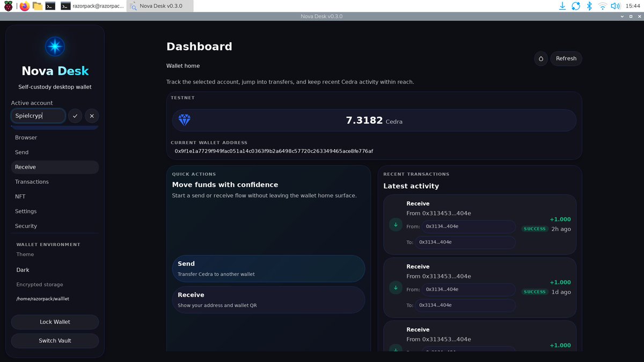Open the NFT section in sidebar
The image size is (644, 362).
pos(55,196)
